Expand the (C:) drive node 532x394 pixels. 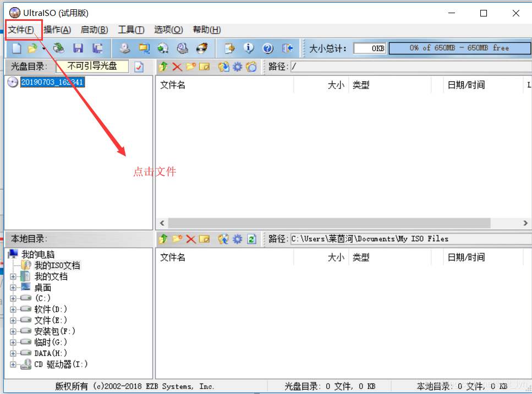(13, 298)
